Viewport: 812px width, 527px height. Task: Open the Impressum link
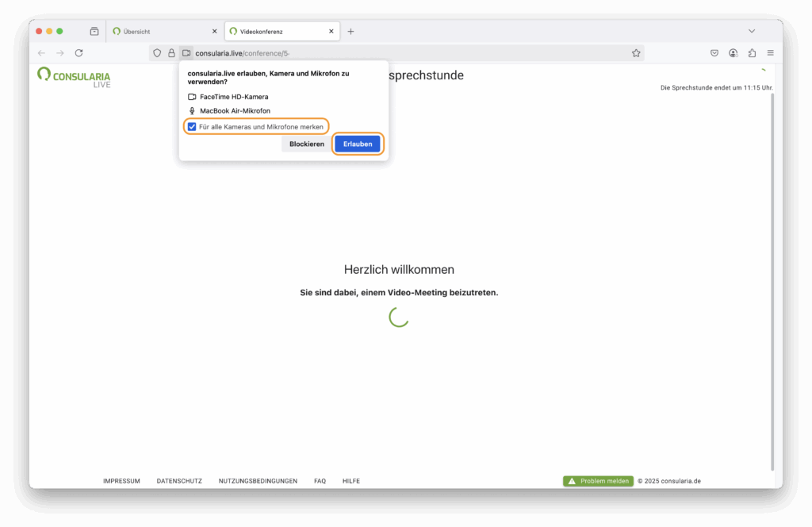pyautogui.click(x=121, y=481)
